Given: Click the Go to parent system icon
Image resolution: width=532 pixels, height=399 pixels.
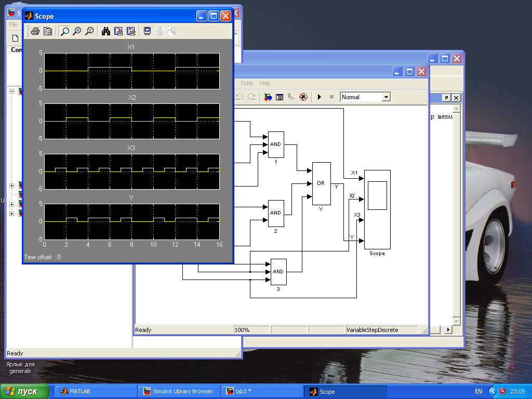Looking at the screenshot, I should pyautogui.click(x=291, y=97).
